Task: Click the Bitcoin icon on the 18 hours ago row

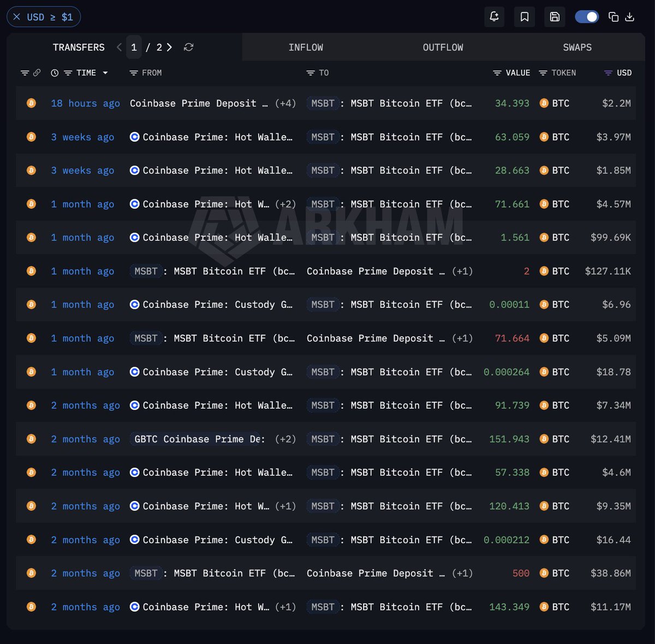Action: tap(31, 103)
